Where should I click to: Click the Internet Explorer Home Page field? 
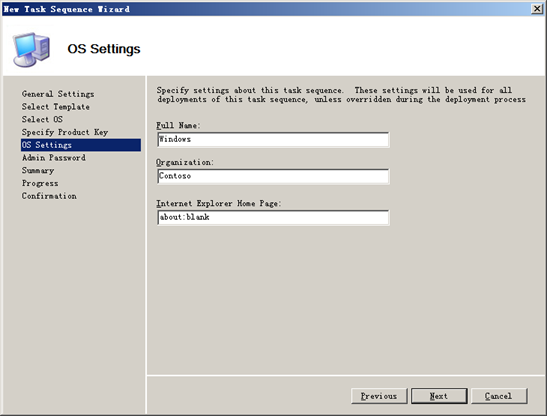[x=273, y=217]
